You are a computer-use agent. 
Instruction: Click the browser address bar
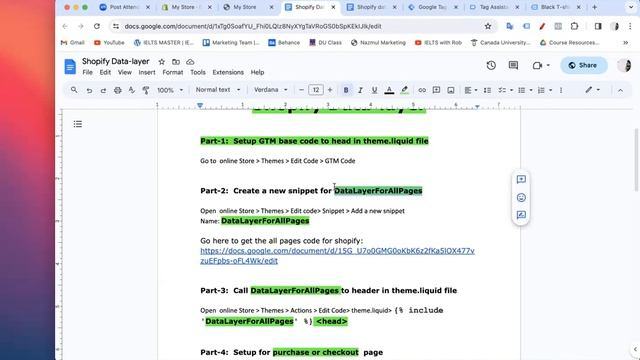click(302, 26)
